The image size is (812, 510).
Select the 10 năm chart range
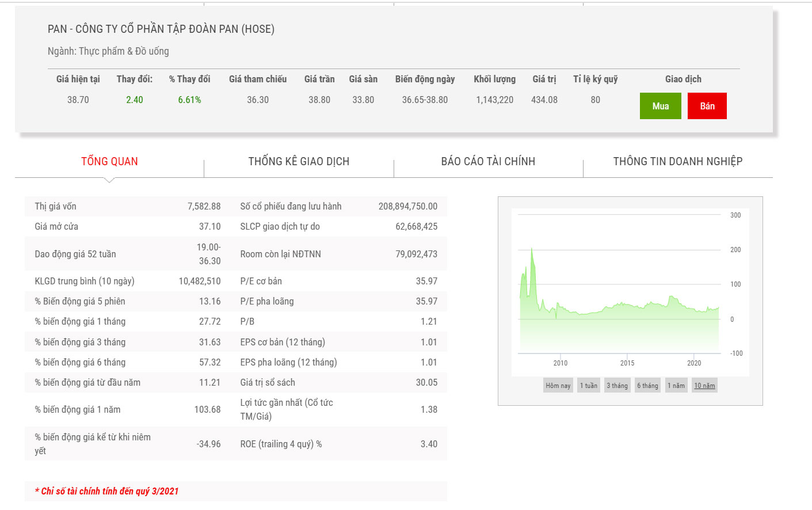tap(704, 386)
